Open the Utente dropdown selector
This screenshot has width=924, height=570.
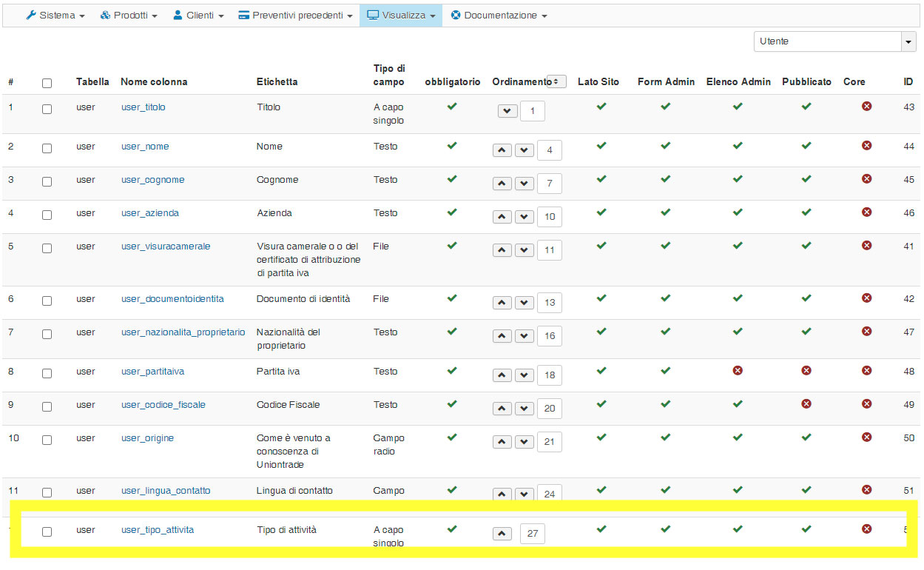pos(835,41)
